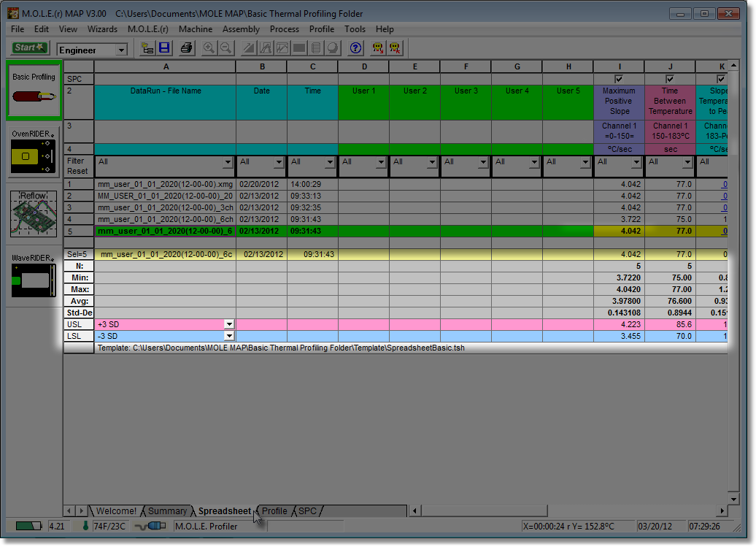The image size is (756, 547).
Task: Click the battery level status icon
Action: point(28,526)
